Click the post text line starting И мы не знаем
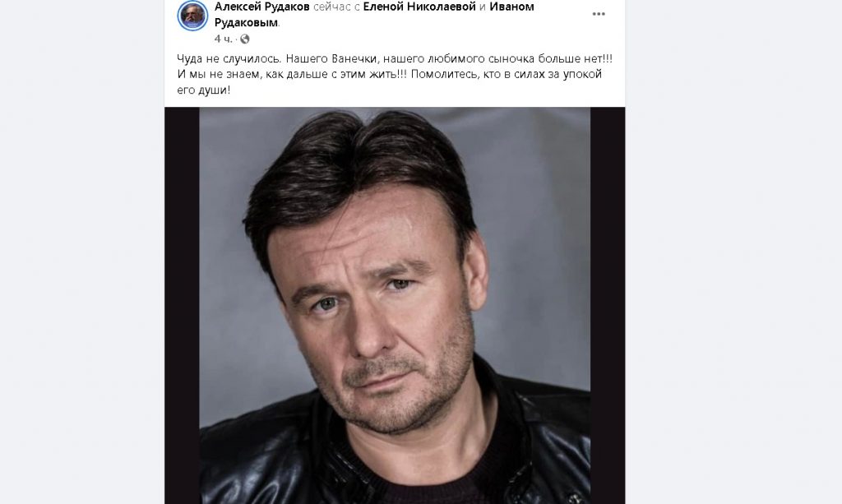The height and width of the screenshot is (504, 842). tap(389, 74)
